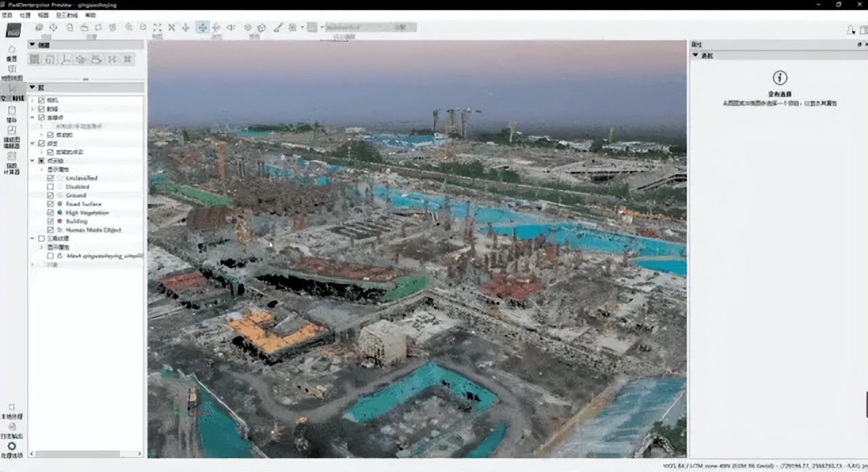Click the processing options gear at sidebar bottom
Screen dimensions: 868x472
click(x=12, y=446)
